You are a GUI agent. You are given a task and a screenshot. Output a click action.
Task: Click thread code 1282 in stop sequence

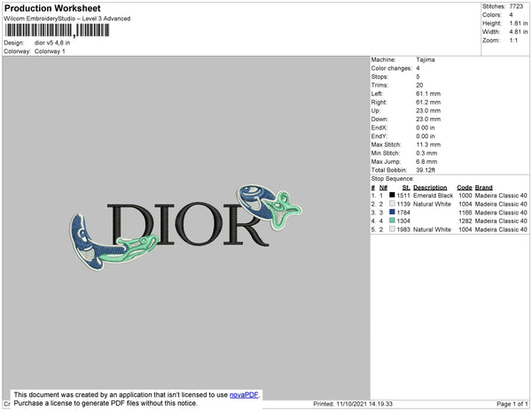pyautogui.click(x=465, y=221)
